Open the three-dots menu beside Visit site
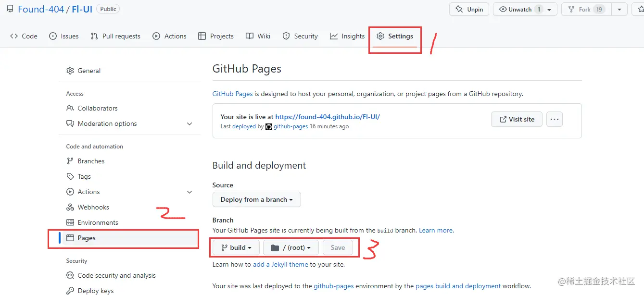This screenshot has height=295, width=644. click(555, 119)
